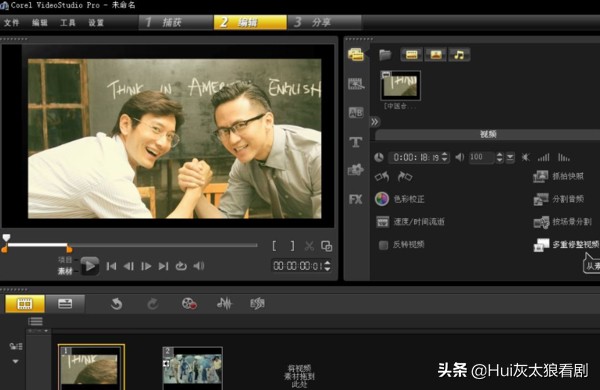The image size is (600, 390).
Task: Set mark-in with left bracket button
Action: click(x=274, y=246)
